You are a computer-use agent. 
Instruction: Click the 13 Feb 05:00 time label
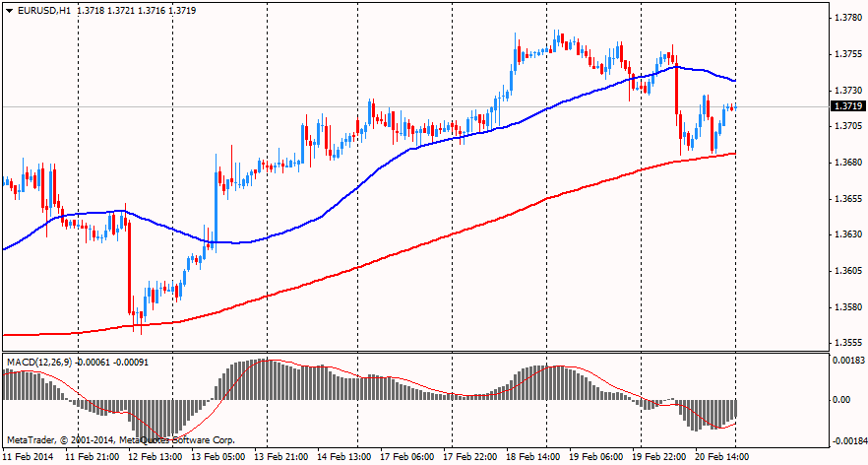[x=218, y=456]
